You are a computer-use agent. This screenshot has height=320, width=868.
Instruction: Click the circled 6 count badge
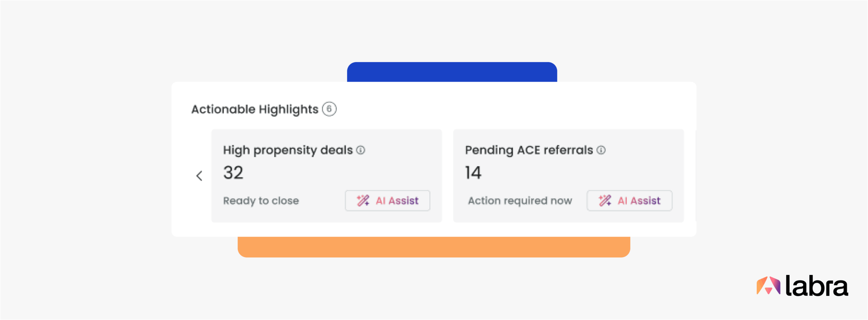click(x=329, y=109)
